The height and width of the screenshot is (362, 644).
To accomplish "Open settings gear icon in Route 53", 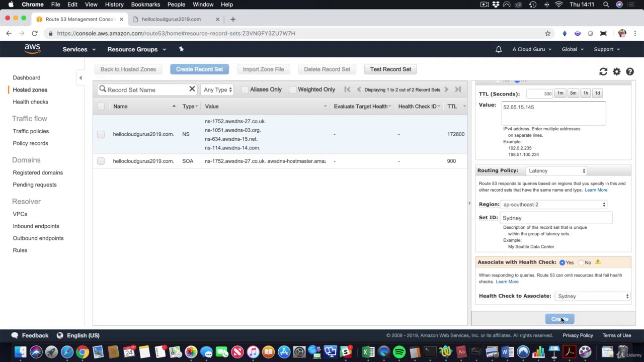I will point(617,72).
